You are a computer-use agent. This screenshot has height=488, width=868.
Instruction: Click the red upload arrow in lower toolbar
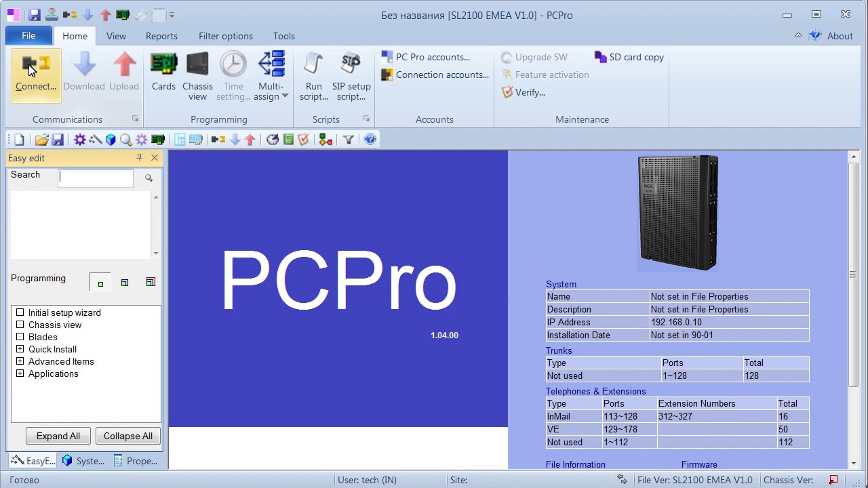[250, 140]
